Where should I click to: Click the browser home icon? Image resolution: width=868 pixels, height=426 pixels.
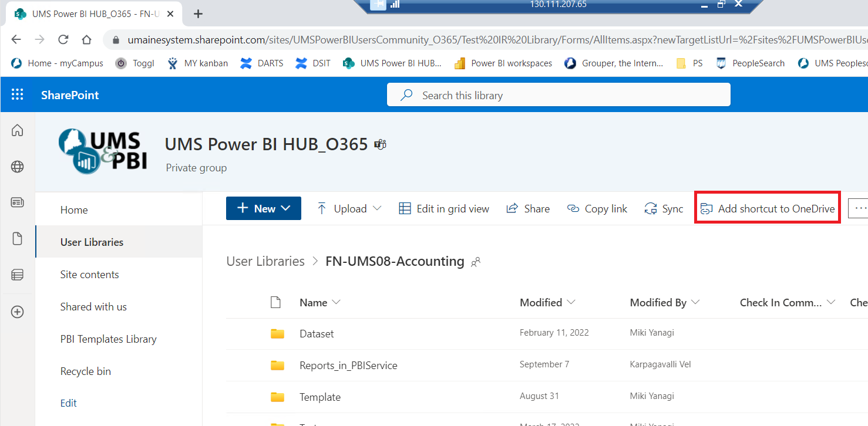86,40
